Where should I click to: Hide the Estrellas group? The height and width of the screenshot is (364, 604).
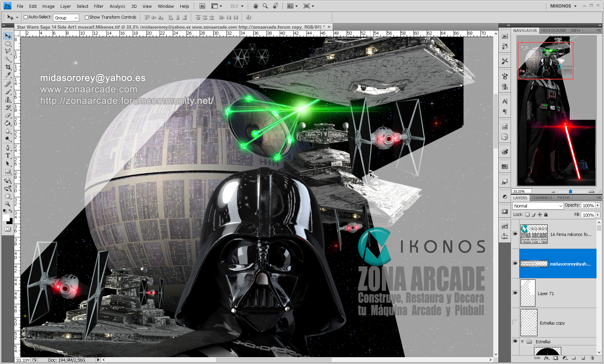pos(515,341)
